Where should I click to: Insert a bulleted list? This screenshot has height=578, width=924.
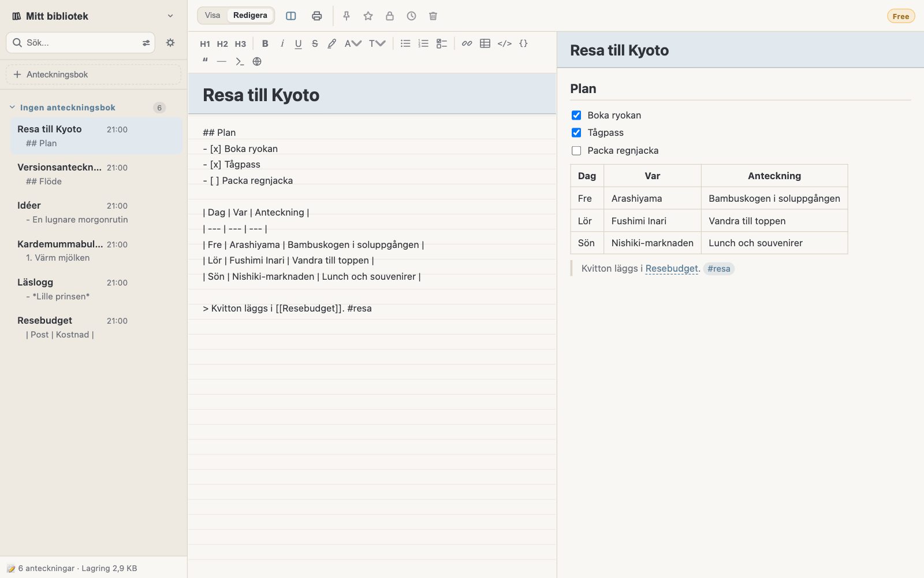pyautogui.click(x=405, y=43)
